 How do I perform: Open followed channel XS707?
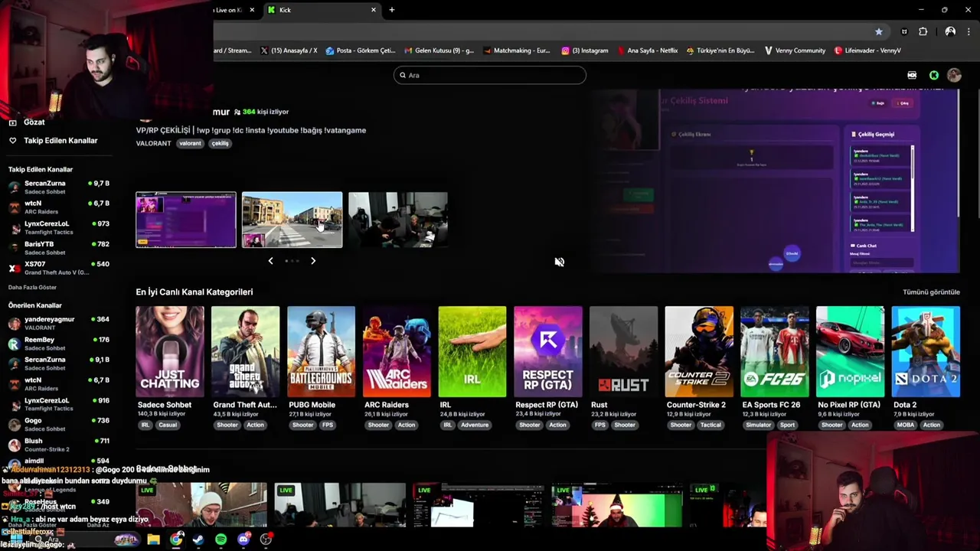(x=58, y=268)
